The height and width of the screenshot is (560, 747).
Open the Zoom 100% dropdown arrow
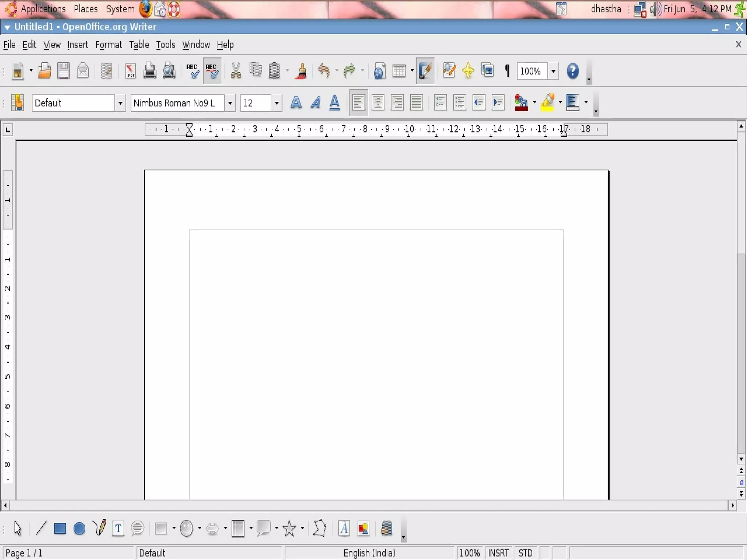(x=553, y=71)
